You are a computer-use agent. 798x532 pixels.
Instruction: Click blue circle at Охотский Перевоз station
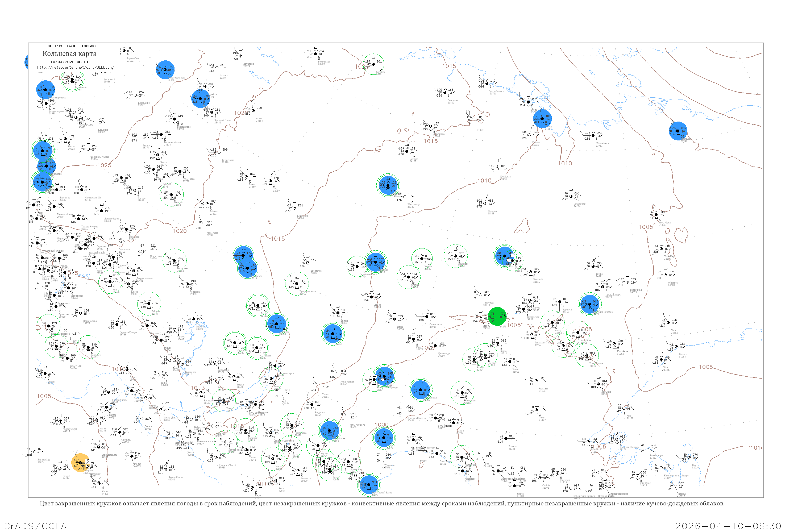coord(589,304)
